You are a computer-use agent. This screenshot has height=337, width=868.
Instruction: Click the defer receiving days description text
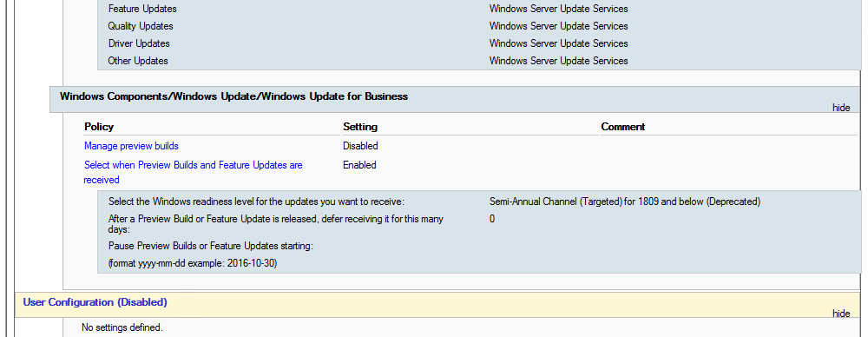(x=276, y=224)
